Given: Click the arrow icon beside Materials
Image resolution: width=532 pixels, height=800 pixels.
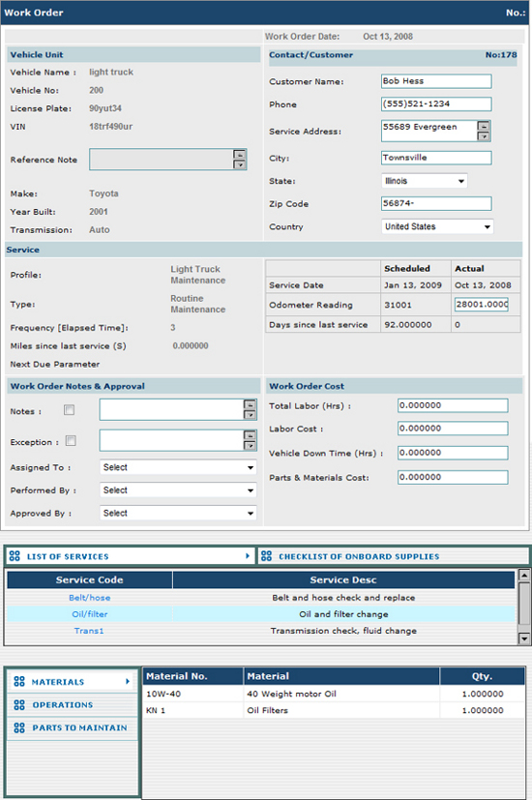Looking at the screenshot, I should pyautogui.click(x=128, y=681).
